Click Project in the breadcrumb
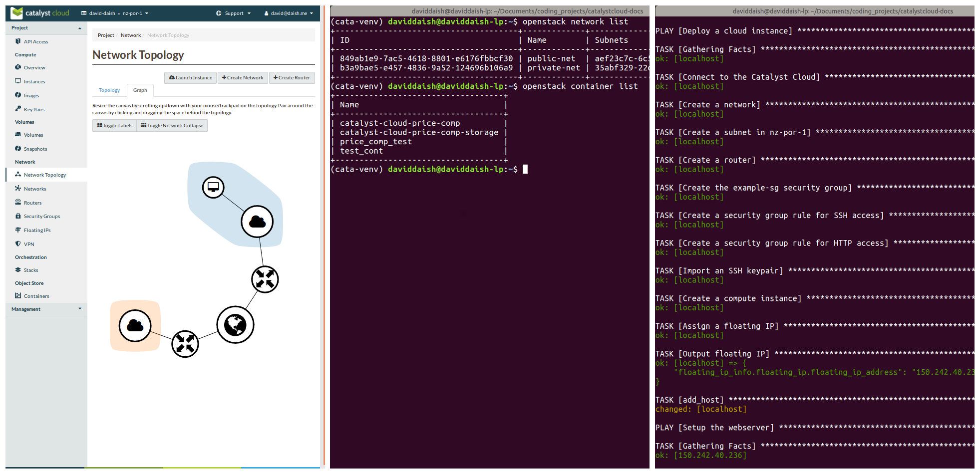 tap(106, 35)
